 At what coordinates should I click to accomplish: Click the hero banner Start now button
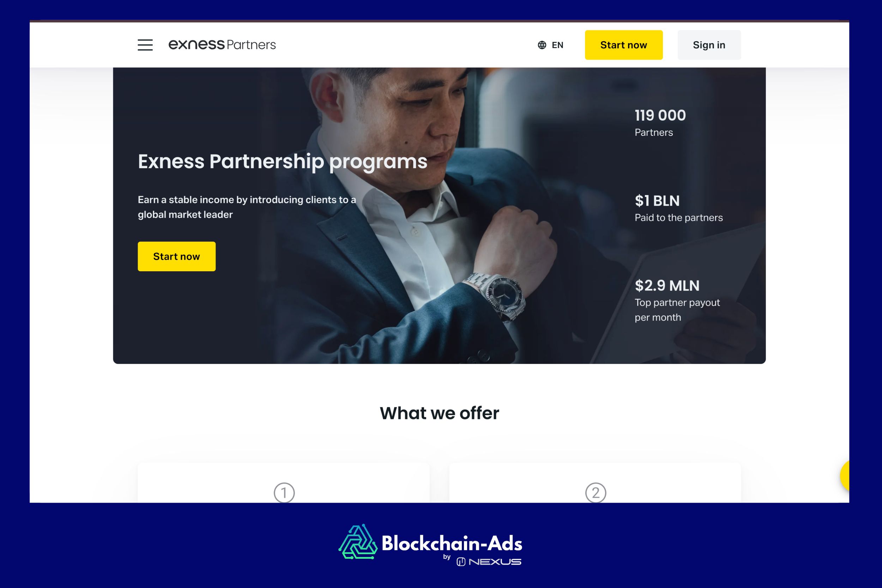point(177,256)
